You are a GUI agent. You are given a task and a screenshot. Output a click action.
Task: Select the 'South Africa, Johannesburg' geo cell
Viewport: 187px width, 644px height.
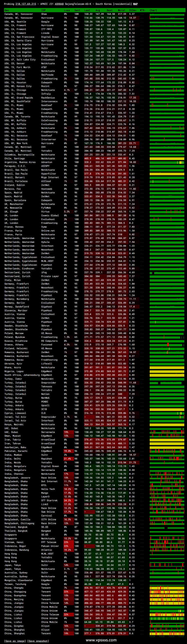tap(22, 375)
